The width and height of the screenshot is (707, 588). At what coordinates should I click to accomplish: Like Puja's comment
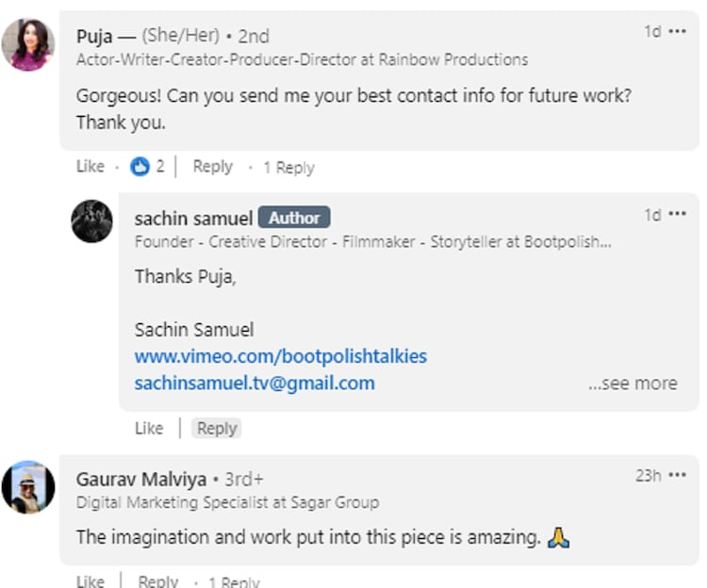pos(90,167)
